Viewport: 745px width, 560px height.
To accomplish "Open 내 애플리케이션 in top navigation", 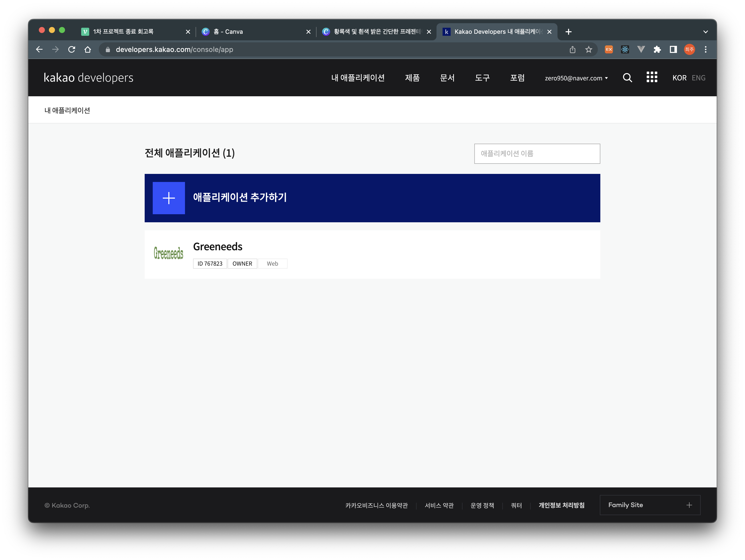I will click(x=358, y=78).
